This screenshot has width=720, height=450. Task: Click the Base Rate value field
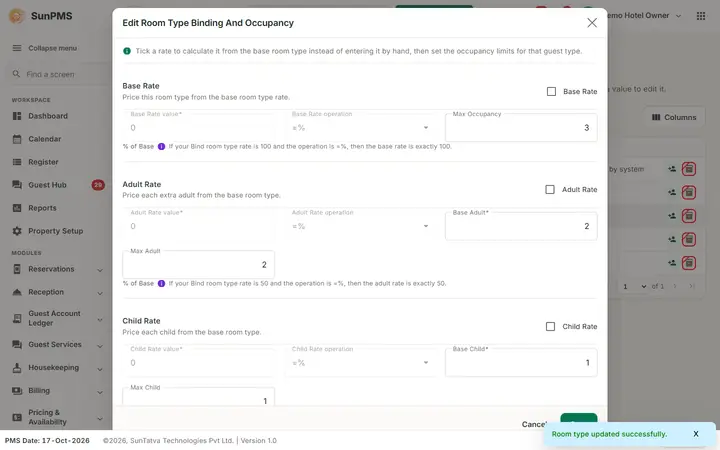click(x=198, y=128)
